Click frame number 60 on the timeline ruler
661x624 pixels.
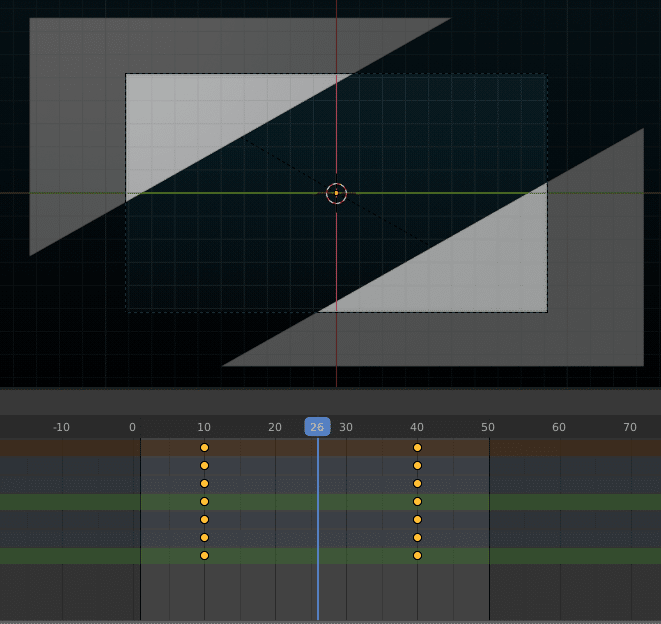tap(559, 427)
